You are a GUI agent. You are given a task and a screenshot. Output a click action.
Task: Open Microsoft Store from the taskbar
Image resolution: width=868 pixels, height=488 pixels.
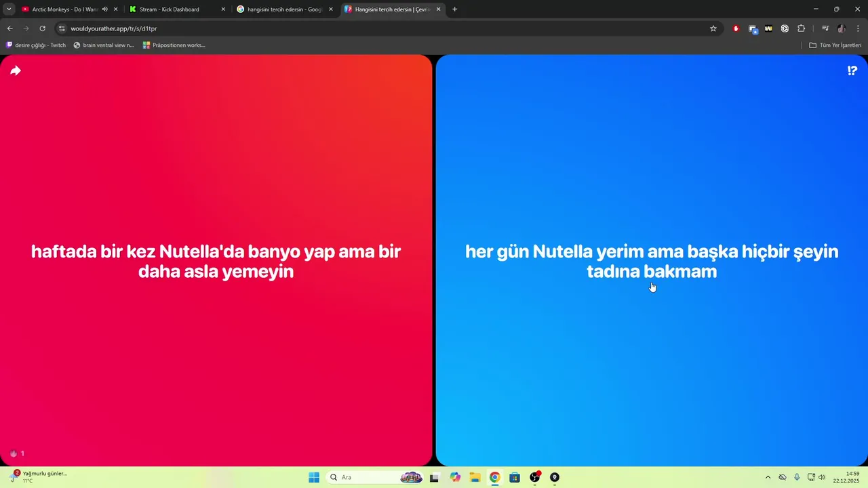pos(515,477)
